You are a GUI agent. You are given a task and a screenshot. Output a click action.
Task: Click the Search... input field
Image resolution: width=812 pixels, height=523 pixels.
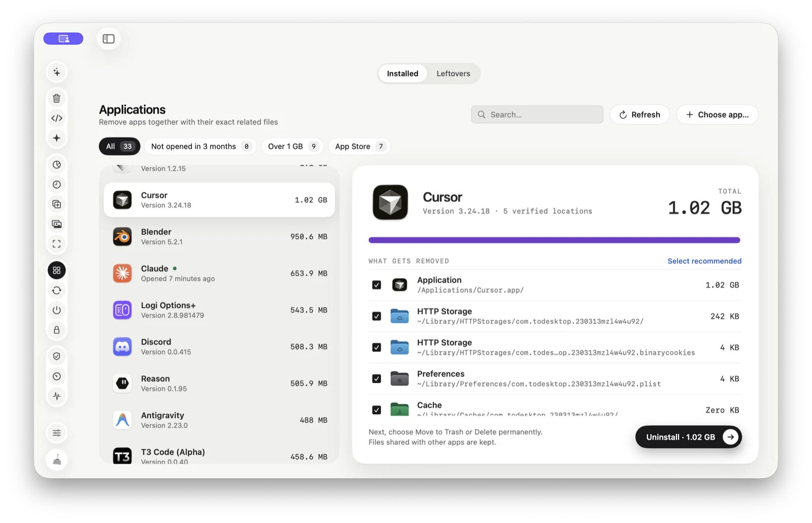537,115
